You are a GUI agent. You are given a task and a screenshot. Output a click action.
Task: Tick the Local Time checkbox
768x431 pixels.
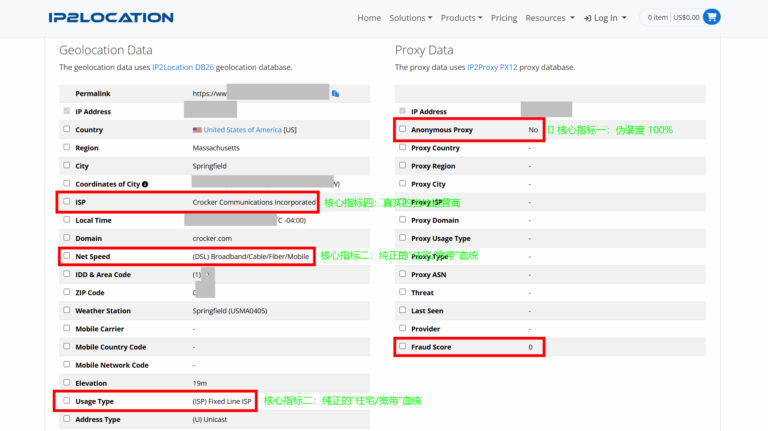[x=67, y=219]
